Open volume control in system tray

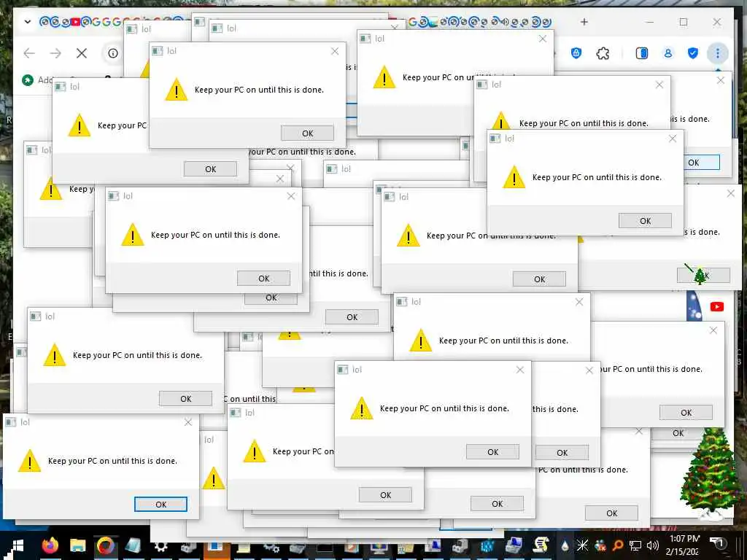tap(652, 545)
